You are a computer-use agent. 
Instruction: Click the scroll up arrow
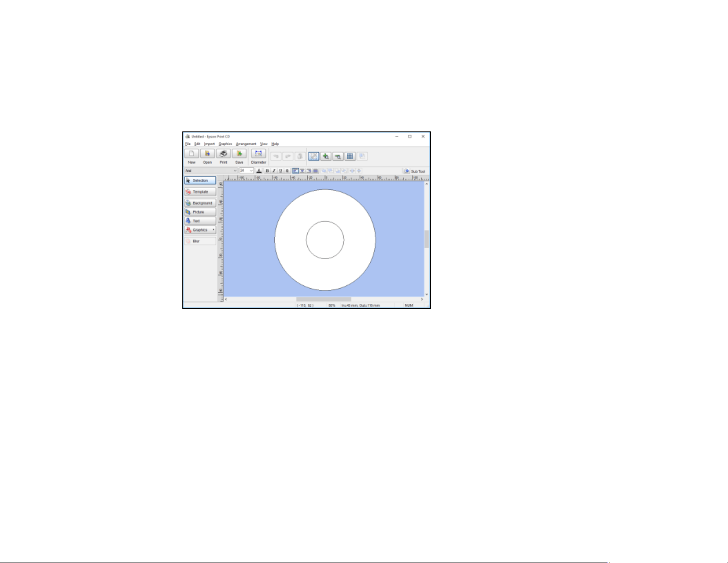(x=427, y=184)
